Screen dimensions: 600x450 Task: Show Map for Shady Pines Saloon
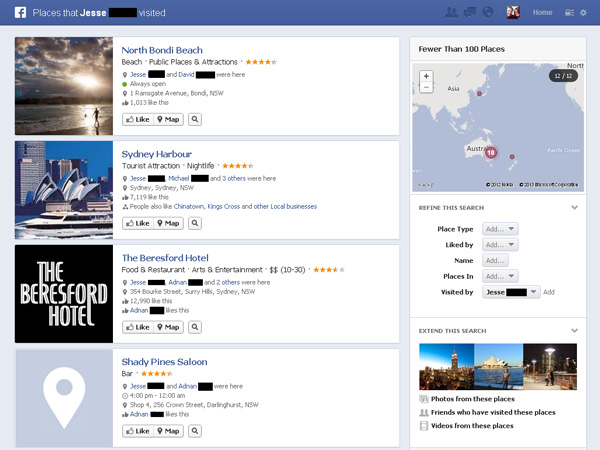click(x=168, y=431)
